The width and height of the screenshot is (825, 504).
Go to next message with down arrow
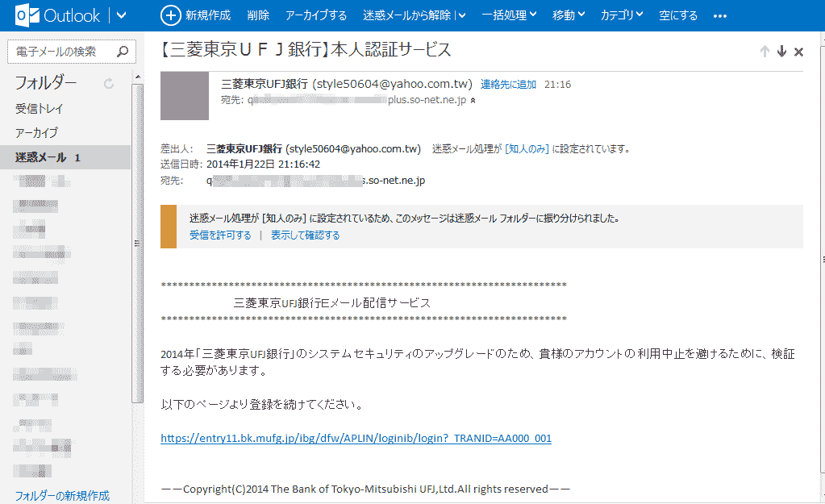tap(781, 52)
